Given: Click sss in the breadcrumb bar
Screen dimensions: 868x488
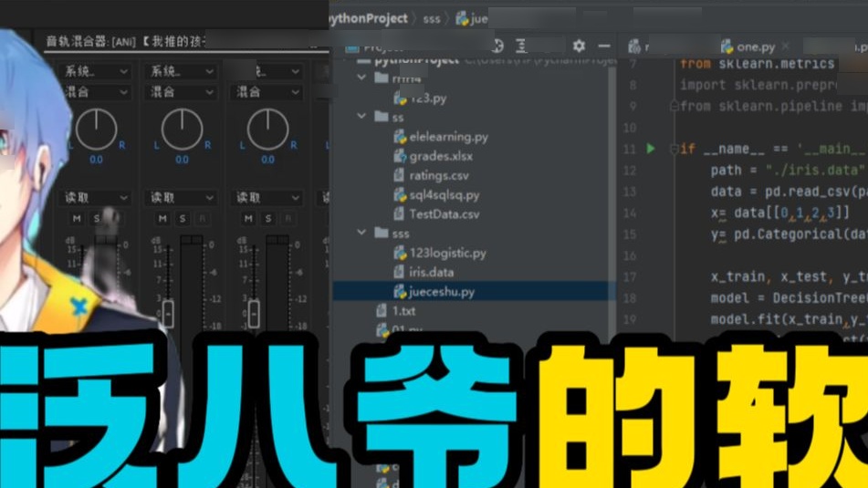Looking at the screenshot, I should 431,19.
